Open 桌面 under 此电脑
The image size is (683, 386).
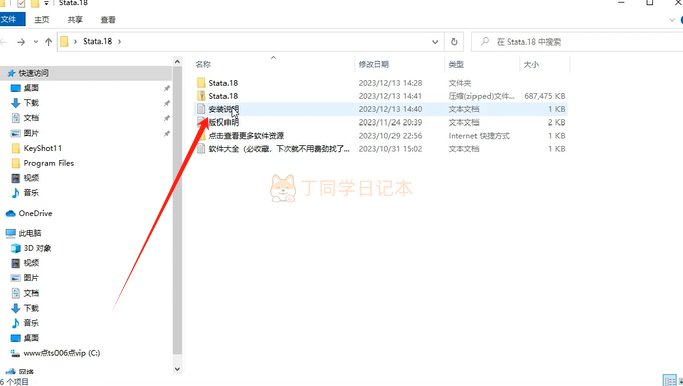[x=31, y=338]
